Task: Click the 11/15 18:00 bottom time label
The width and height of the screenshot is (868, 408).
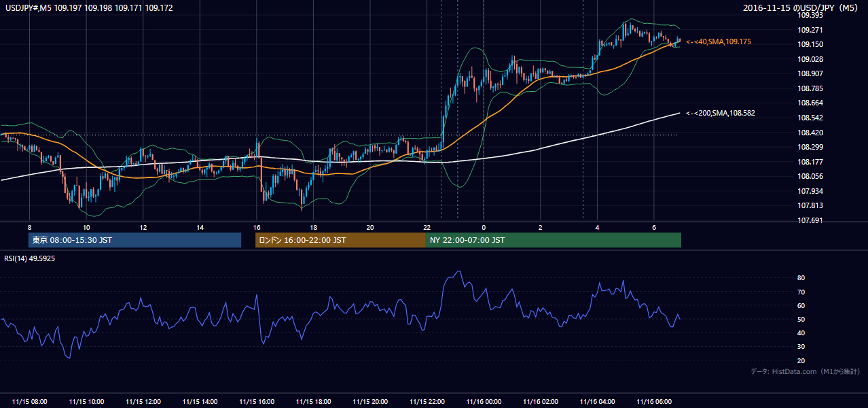Action: tap(313, 401)
